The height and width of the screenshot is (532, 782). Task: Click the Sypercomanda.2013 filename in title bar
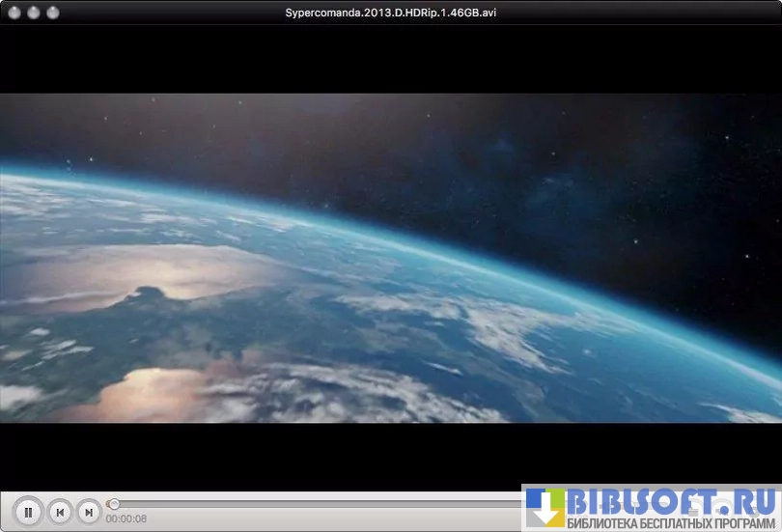click(391, 13)
